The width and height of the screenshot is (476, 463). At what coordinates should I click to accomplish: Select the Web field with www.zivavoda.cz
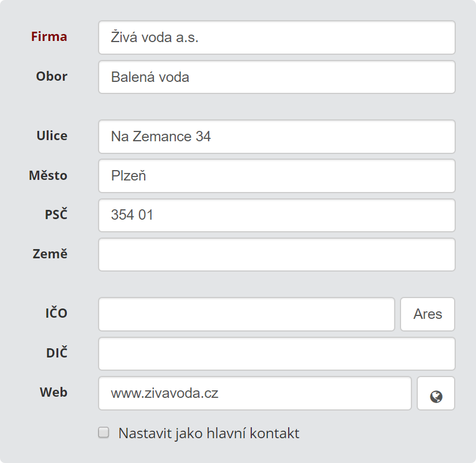pos(255,393)
